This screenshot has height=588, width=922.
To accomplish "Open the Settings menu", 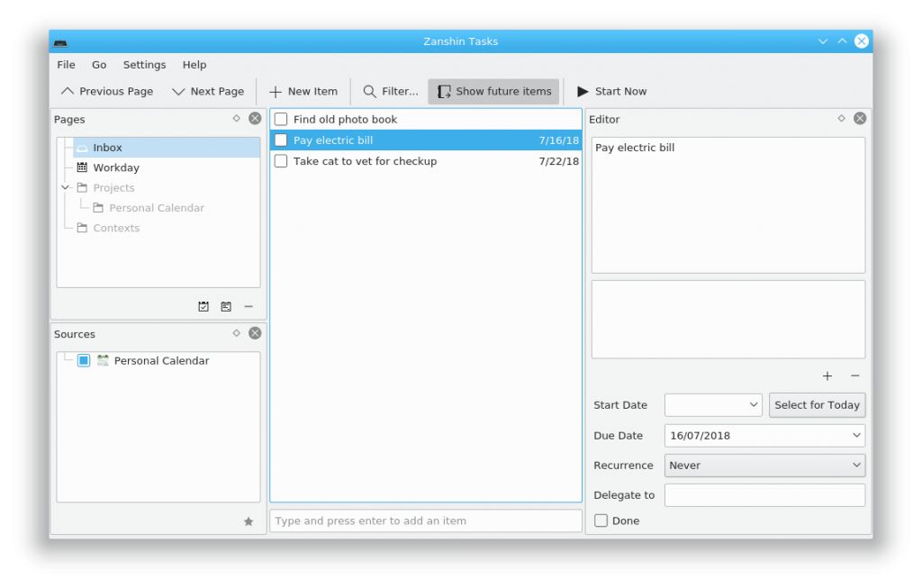I will point(144,65).
